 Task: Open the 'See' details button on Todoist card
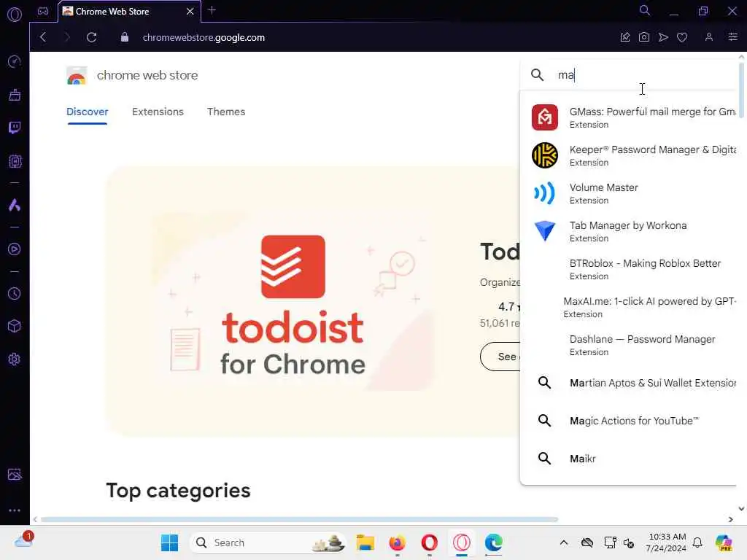tap(500, 357)
